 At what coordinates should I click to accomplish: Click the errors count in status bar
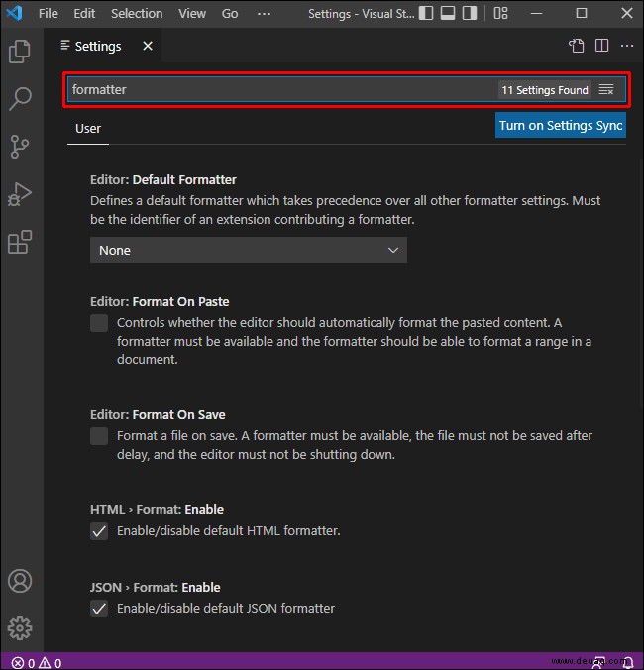pyautogui.click(x=24, y=663)
